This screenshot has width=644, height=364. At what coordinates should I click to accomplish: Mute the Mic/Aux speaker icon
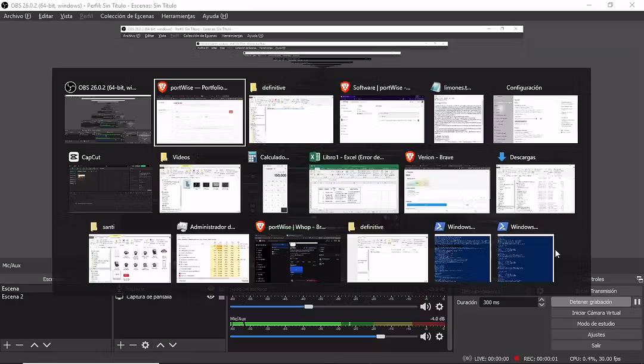425,337
